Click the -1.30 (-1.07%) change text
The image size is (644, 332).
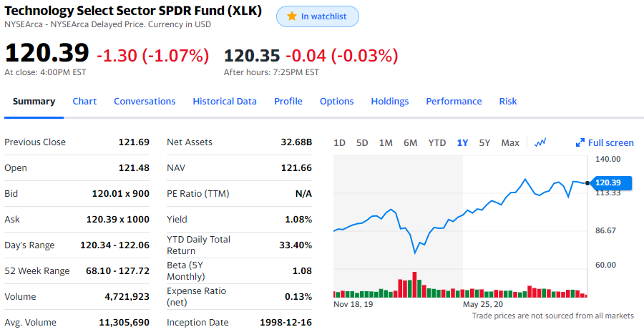153,56
